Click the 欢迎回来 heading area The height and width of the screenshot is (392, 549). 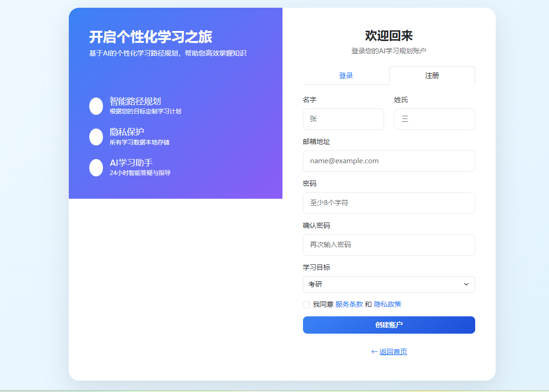pyautogui.click(x=389, y=35)
